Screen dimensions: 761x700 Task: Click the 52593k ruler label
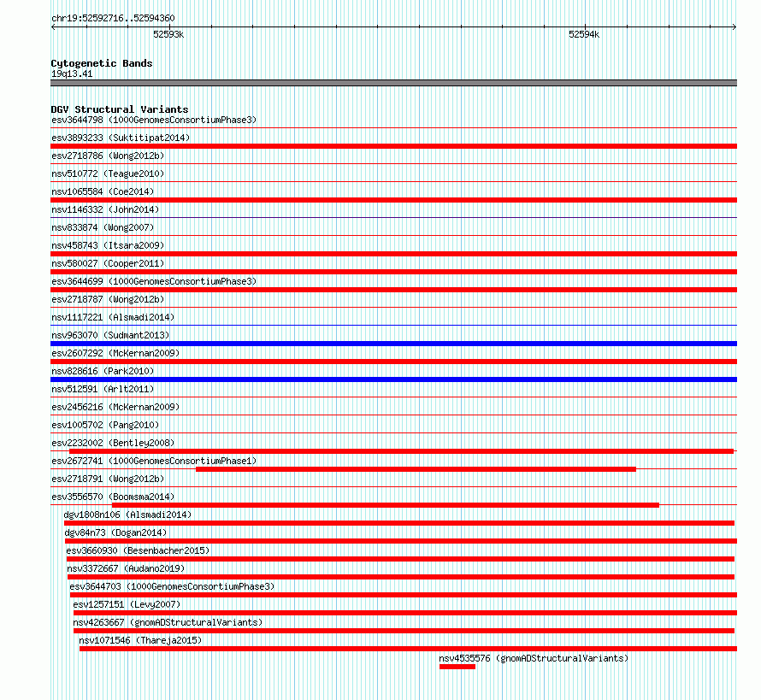pos(168,34)
